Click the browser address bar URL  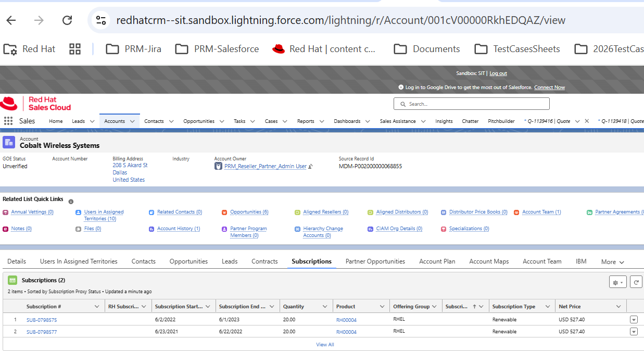coord(340,20)
